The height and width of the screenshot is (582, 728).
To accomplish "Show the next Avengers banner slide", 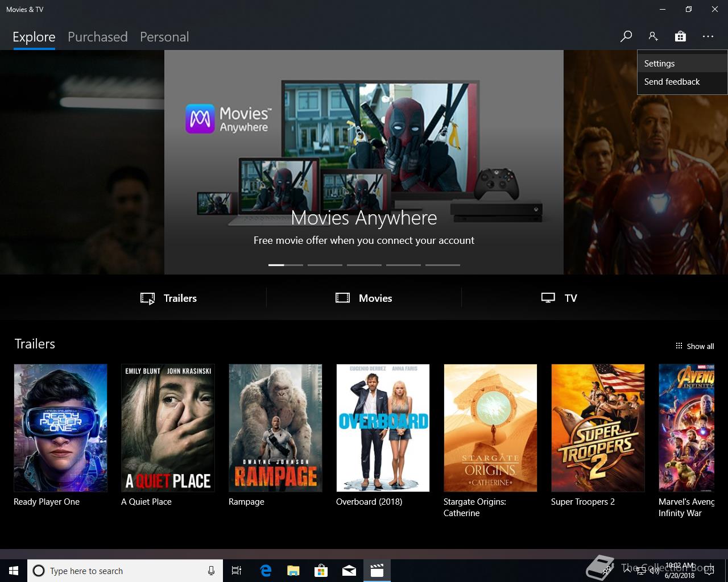I will pos(646,185).
